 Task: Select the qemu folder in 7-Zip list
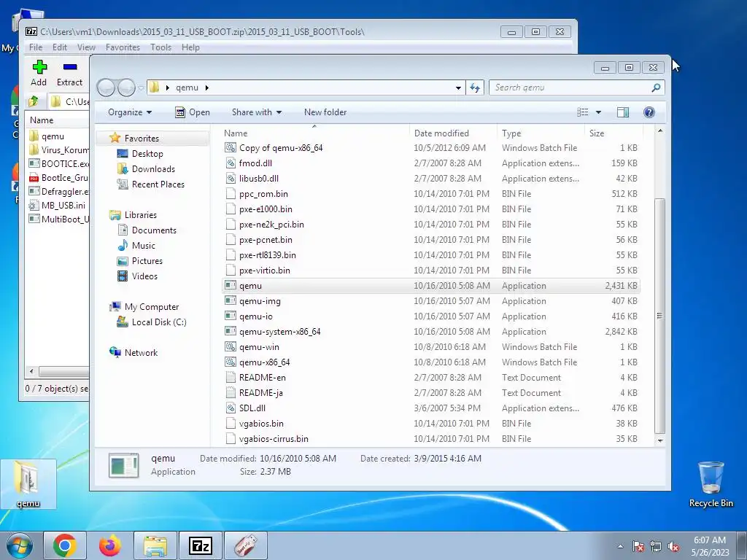[53, 136]
